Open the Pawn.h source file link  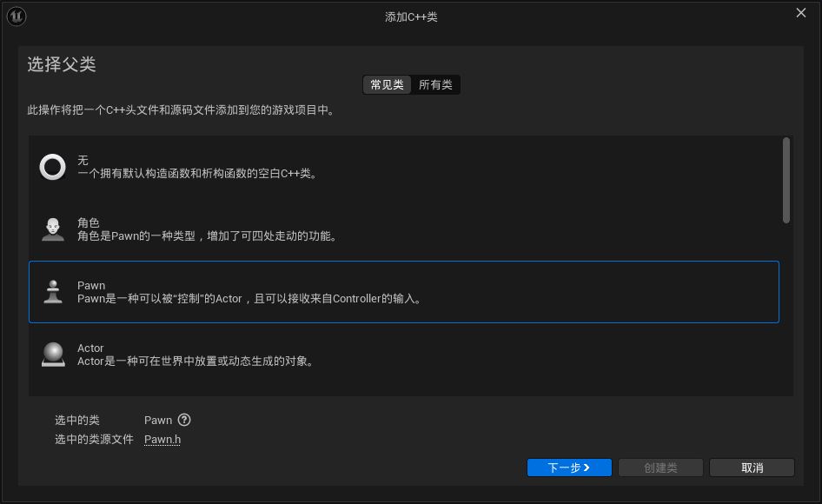[162, 439]
